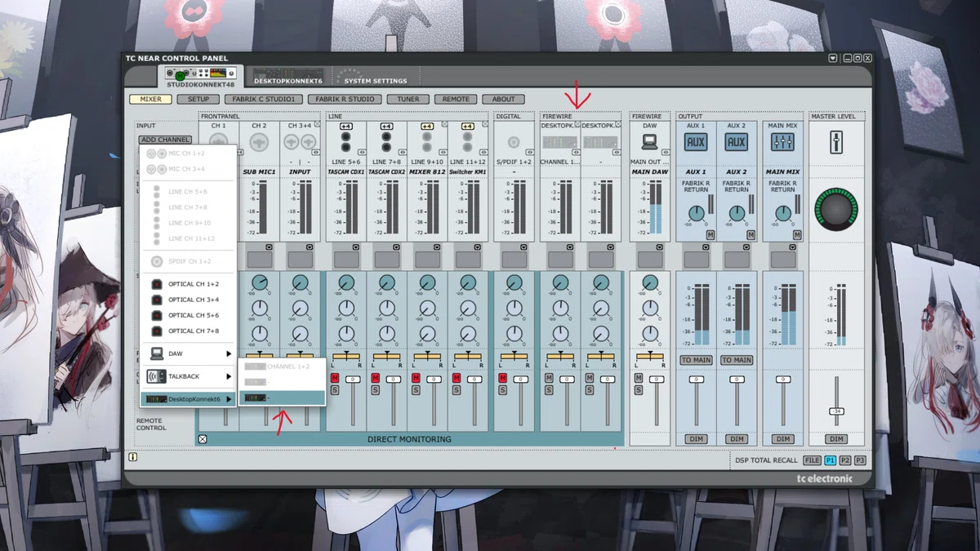This screenshot has height=551, width=980.
Task: Click the S/PDIF 1+2 connector icon
Action: [514, 142]
